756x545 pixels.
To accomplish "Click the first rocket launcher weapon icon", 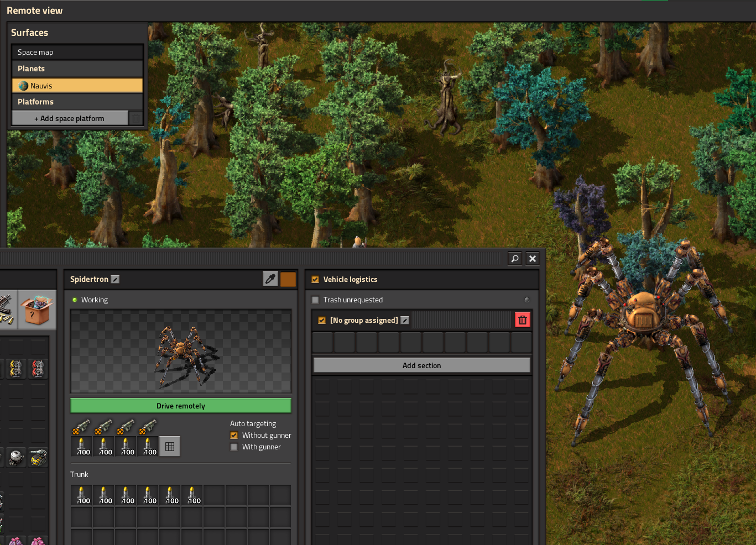I will click(81, 427).
